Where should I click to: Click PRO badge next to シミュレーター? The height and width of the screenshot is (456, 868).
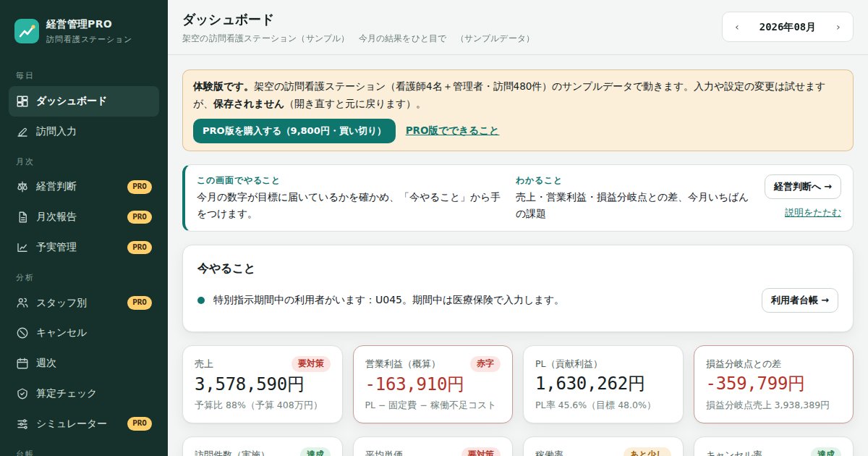140,424
